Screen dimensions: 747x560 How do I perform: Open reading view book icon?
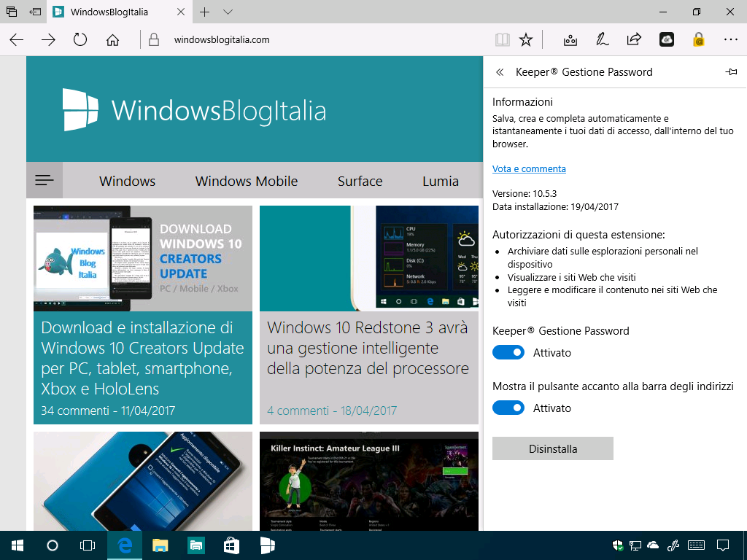[x=502, y=39]
